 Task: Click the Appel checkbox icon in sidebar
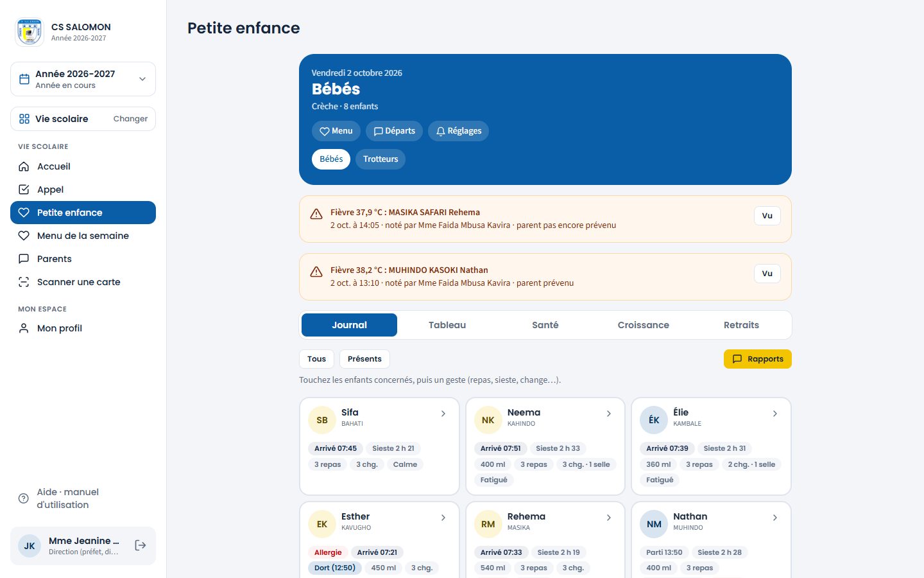click(x=24, y=189)
